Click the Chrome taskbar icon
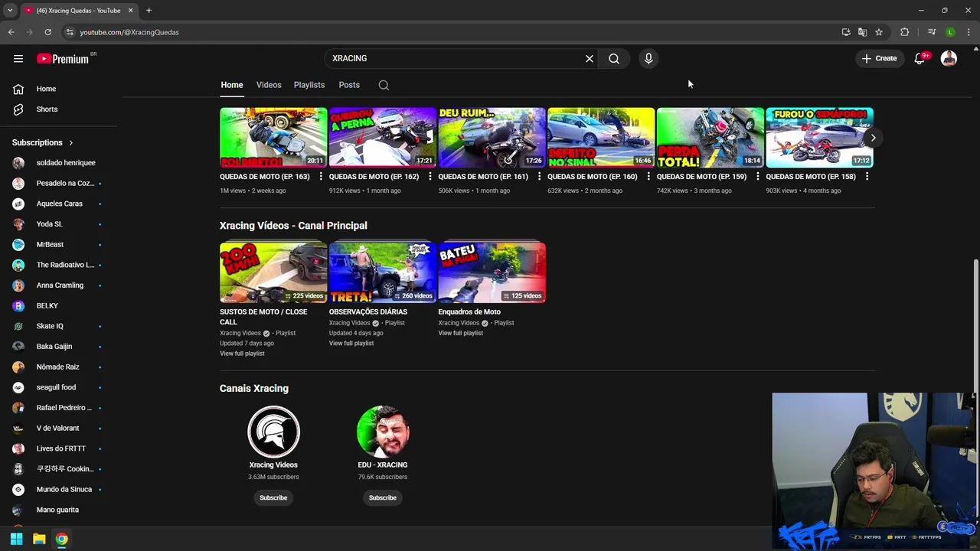 click(61, 539)
